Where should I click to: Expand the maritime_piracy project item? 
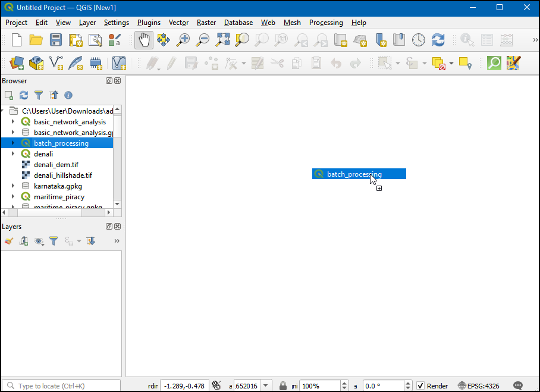pos(13,197)
